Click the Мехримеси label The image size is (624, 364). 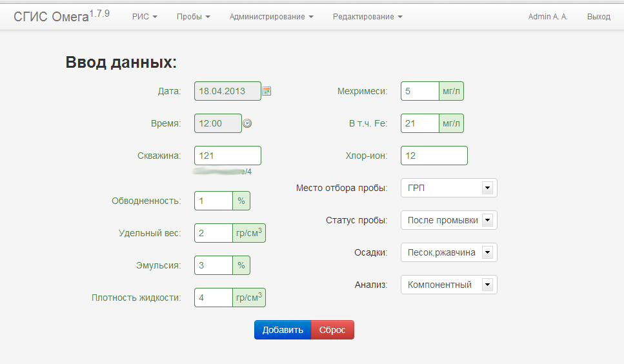point(362,91)
